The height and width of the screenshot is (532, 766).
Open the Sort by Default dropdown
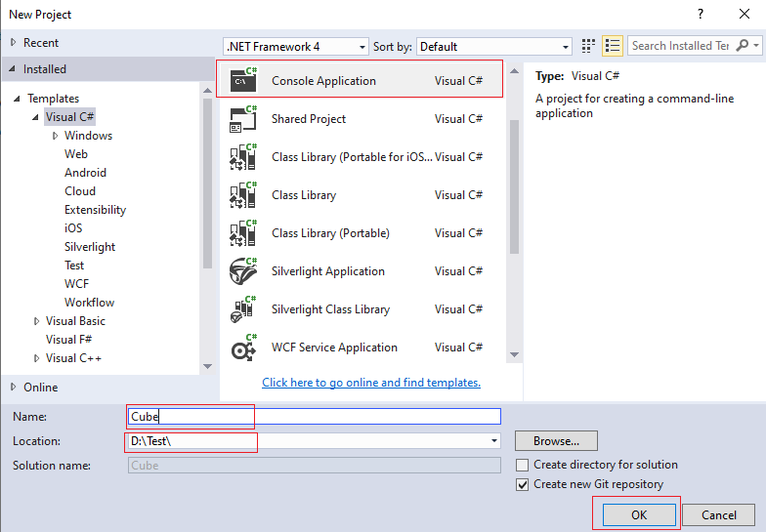click(494, 47)
